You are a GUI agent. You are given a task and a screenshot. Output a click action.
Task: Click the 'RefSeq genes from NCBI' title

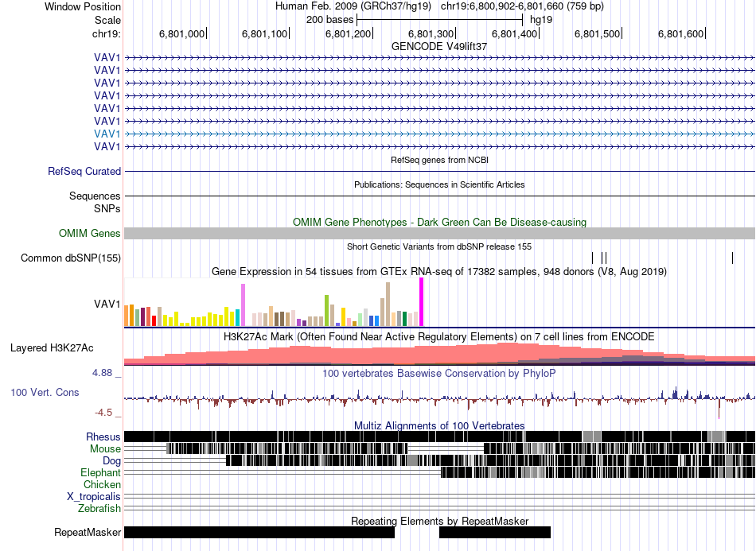coord(440,160)
